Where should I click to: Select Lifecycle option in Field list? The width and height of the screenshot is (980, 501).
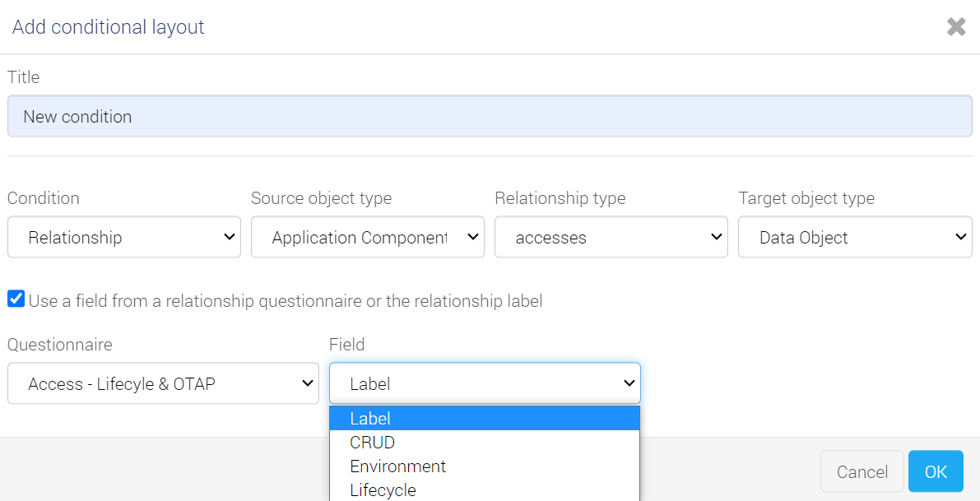(x=485, y=489)
